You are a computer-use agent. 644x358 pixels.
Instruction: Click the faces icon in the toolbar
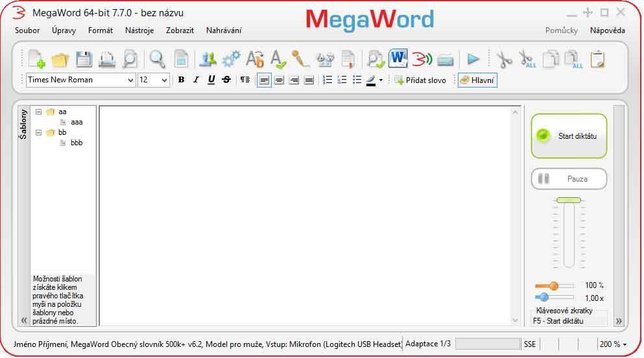click(x=325, y=60)
